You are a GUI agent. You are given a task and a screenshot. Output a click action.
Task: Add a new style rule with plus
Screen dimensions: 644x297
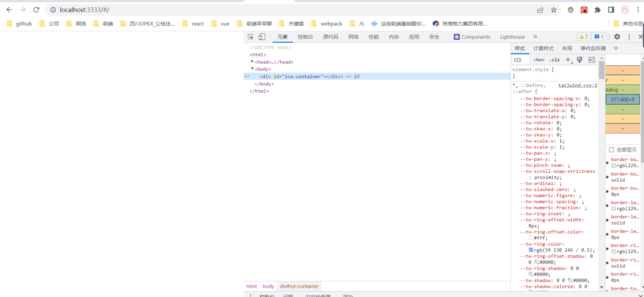(568, 60)
